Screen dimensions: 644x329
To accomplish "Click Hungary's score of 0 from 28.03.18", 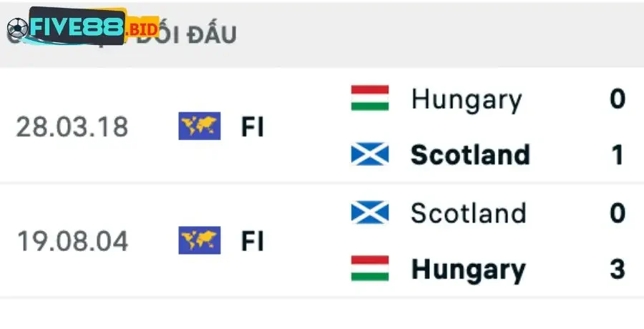I will click(618, 99).
